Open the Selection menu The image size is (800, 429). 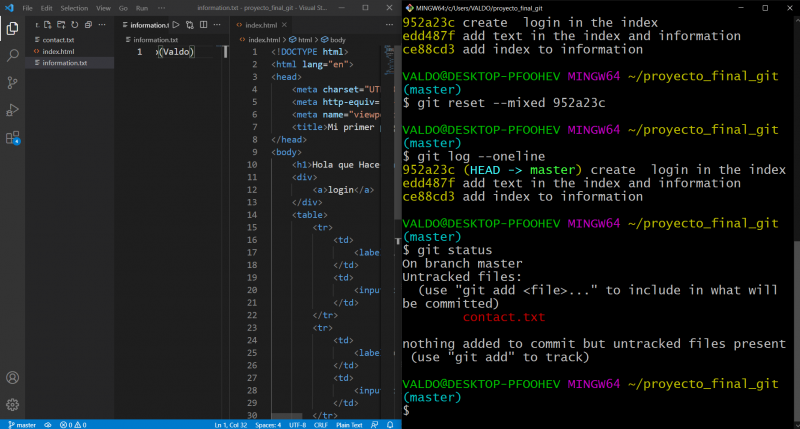74,8
